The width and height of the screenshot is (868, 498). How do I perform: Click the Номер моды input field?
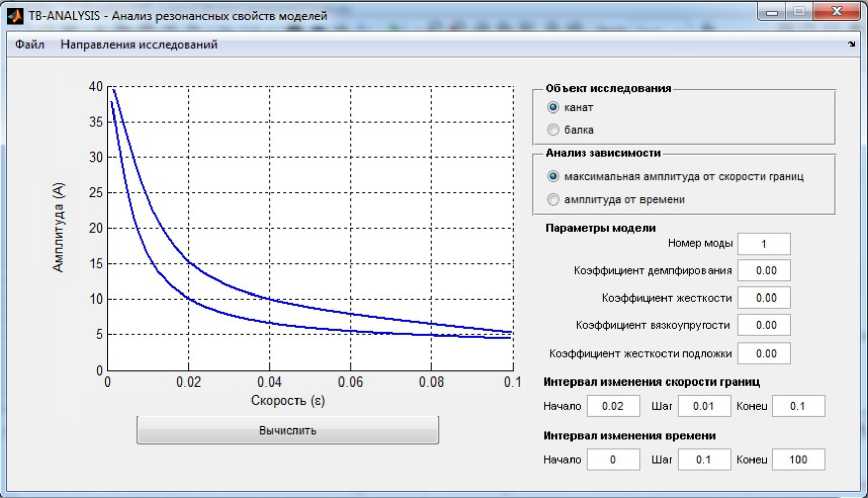tap(764, 244)
